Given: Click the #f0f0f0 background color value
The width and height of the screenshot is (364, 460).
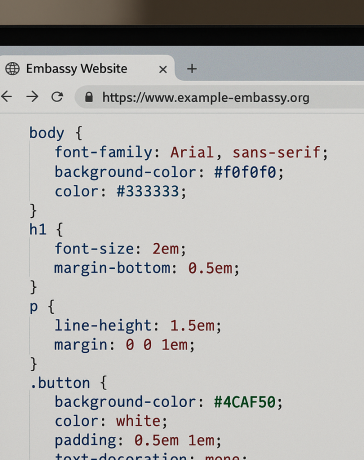Looking at the screenshot, I should (245, 172).
